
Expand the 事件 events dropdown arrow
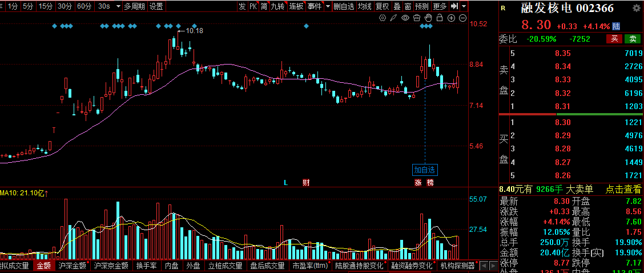pos(327,6)
